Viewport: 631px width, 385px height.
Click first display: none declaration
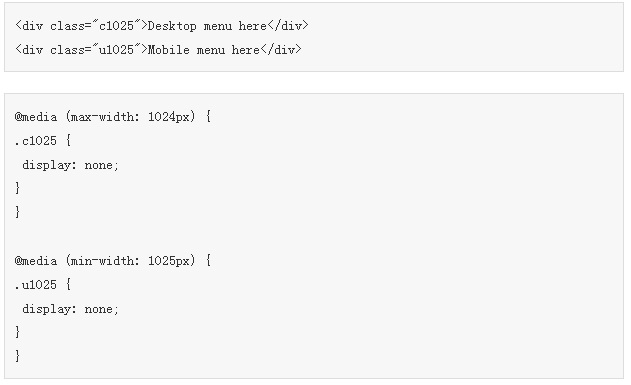[70, 165]
